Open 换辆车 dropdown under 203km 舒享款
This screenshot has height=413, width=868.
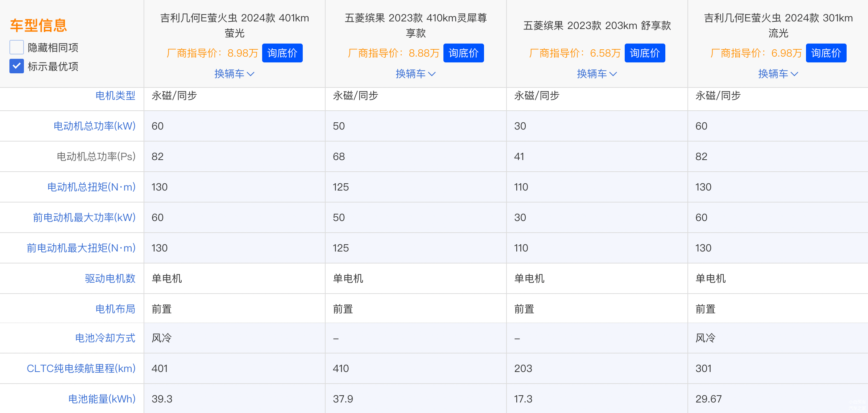597,74
